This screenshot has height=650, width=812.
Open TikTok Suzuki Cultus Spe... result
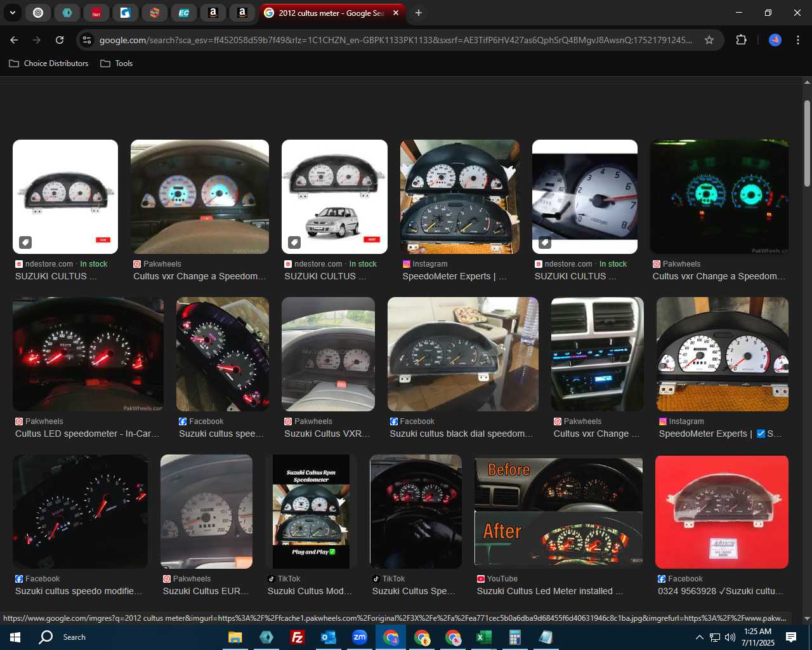point(414,591)
